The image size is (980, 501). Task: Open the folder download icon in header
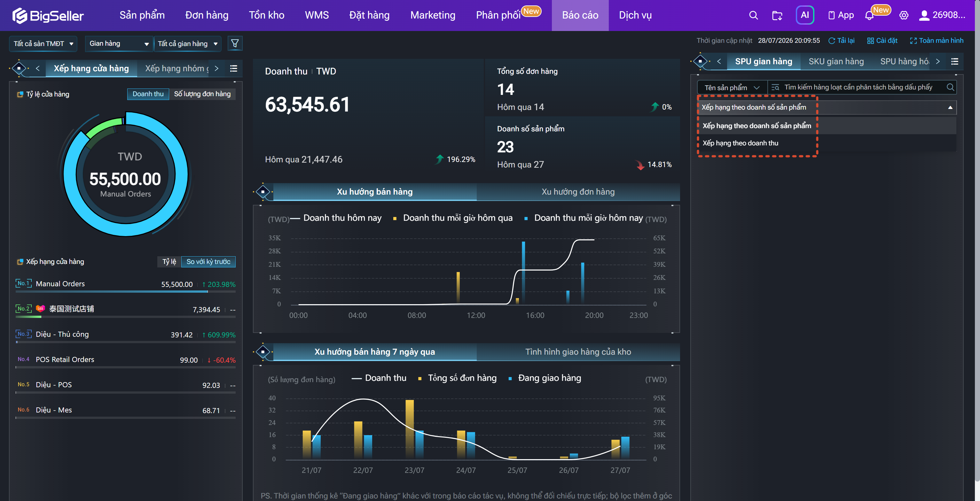(x=777, y=16)
